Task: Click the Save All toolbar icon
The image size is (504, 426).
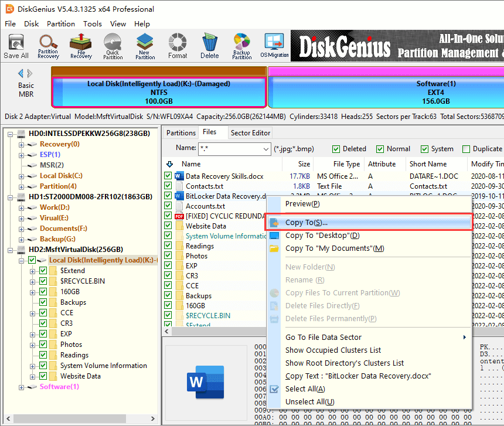Action: click(x=16, y=46)
